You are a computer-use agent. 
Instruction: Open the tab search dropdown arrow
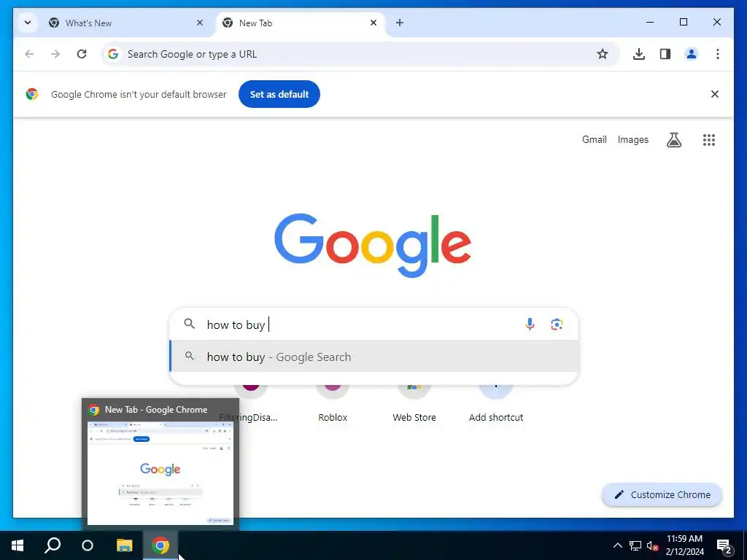coord(28,23)
